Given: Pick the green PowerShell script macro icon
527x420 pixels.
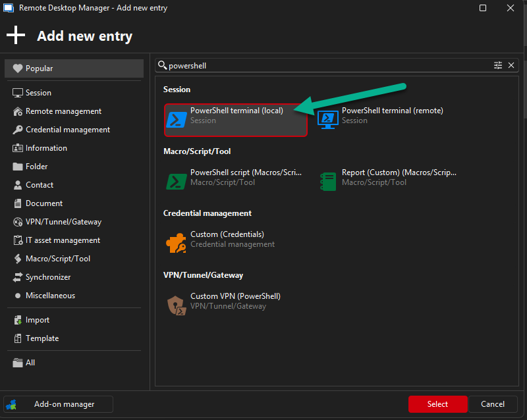Looking at the screenshot, I should coord(177,182).
